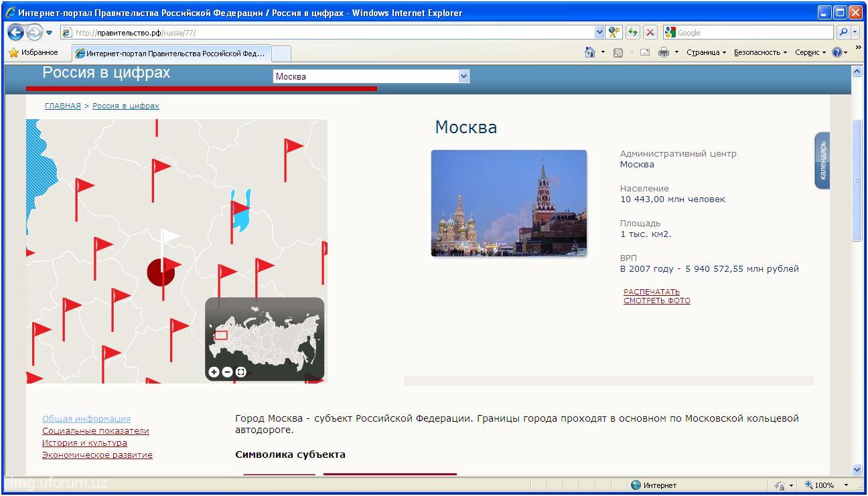
Task: Click the vertical scrollbar thumb
Action: tap(857, 181)
